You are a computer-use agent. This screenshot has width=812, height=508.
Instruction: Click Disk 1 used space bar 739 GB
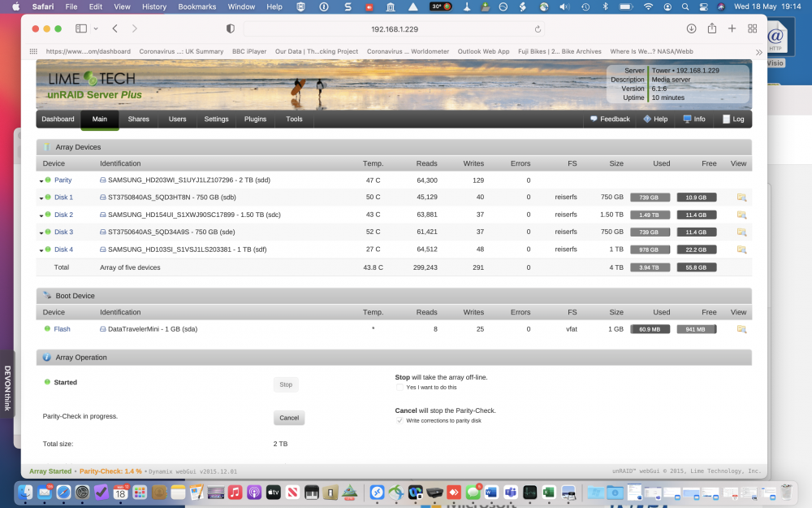tap(650, 198)
